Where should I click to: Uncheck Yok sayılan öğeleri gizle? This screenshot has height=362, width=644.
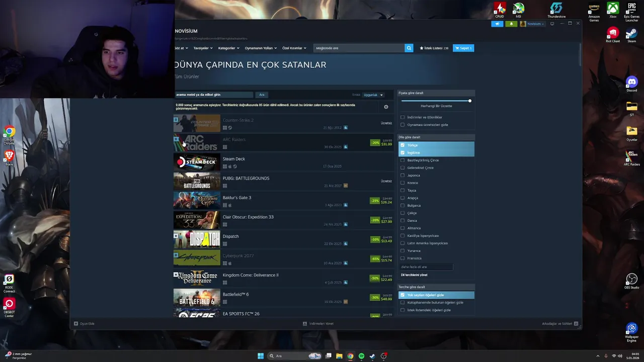[x=403, y=295]
